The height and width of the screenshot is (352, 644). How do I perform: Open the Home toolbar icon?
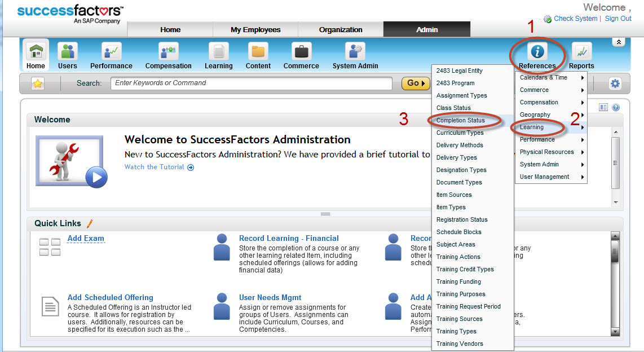36,52
